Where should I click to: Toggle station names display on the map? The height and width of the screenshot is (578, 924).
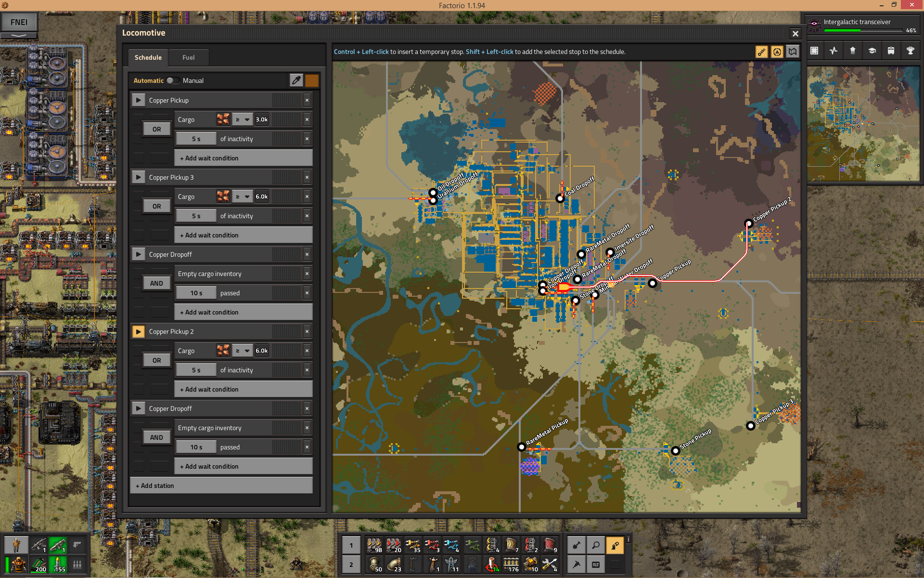[x=761, y=52]
